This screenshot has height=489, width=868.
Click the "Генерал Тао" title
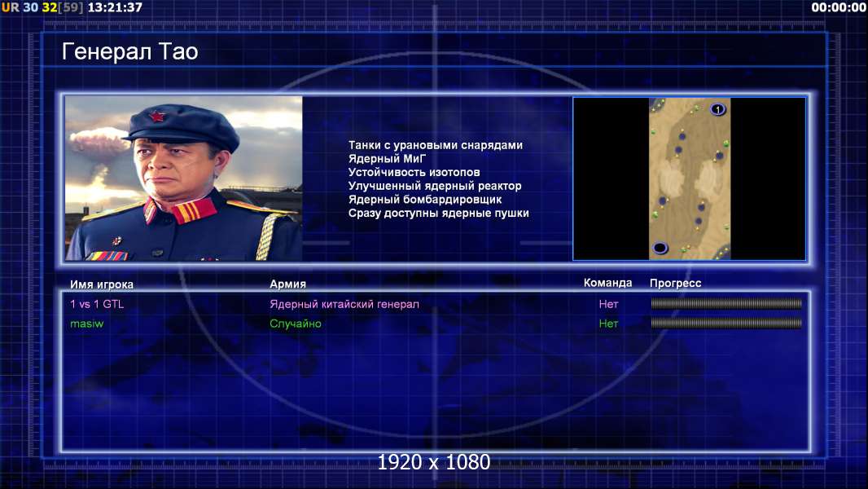[130, 51]
